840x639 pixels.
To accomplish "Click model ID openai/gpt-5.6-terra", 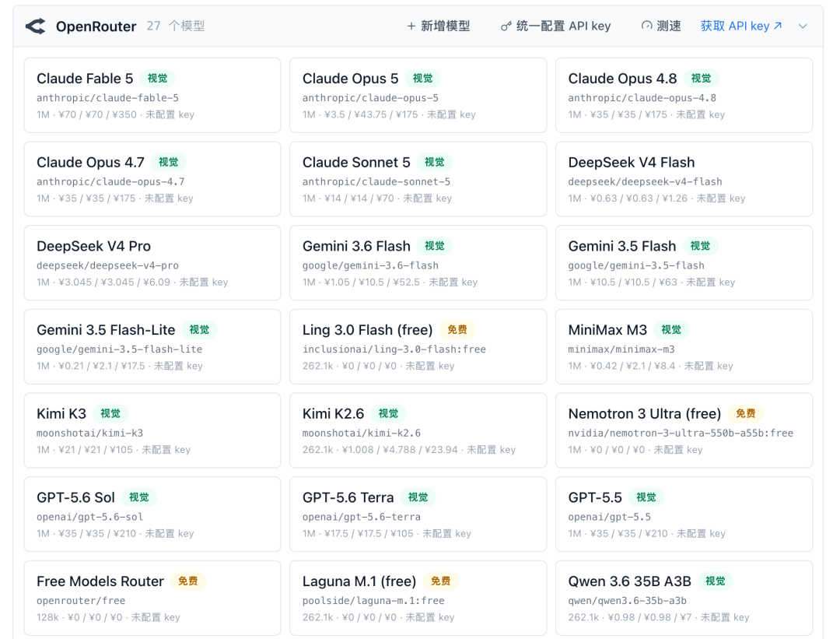I will coord(362,517).
